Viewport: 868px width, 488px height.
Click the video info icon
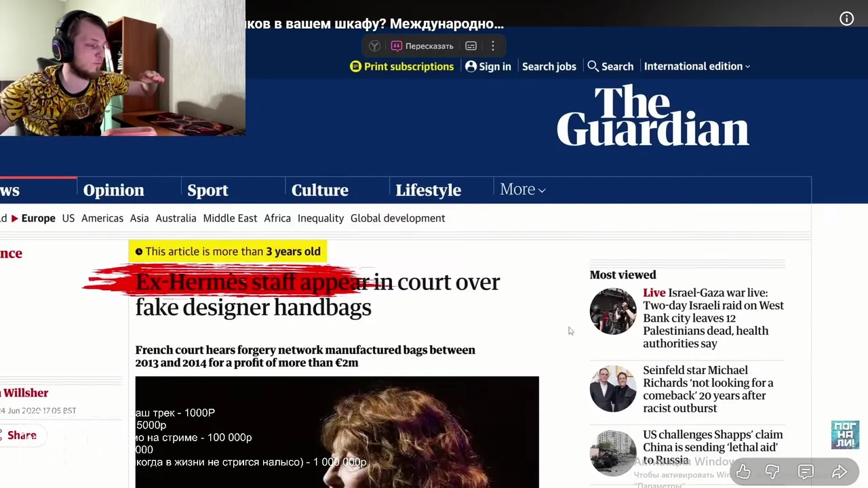[x=847, y=19]
